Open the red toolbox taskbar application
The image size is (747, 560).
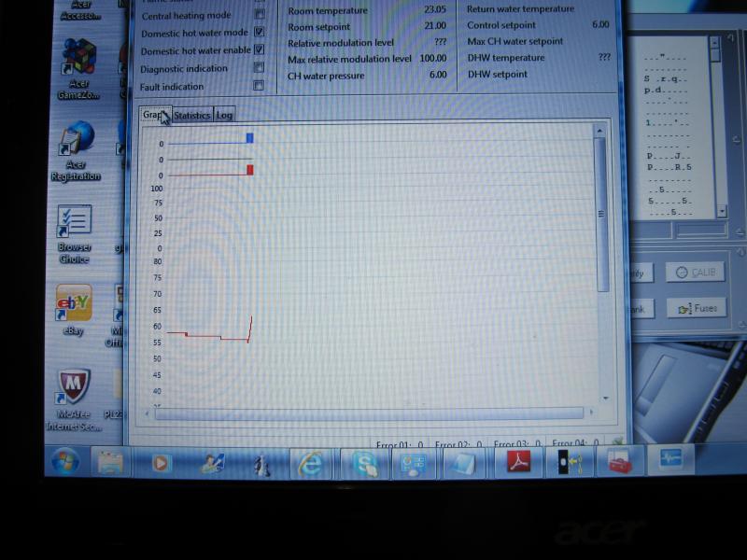click(x=620, y=461)
